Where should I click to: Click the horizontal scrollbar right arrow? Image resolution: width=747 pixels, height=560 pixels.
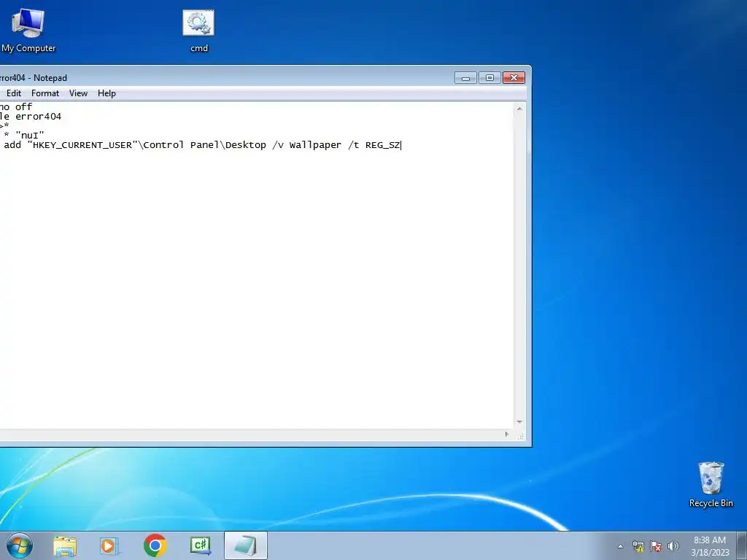[x=506, y=435]
